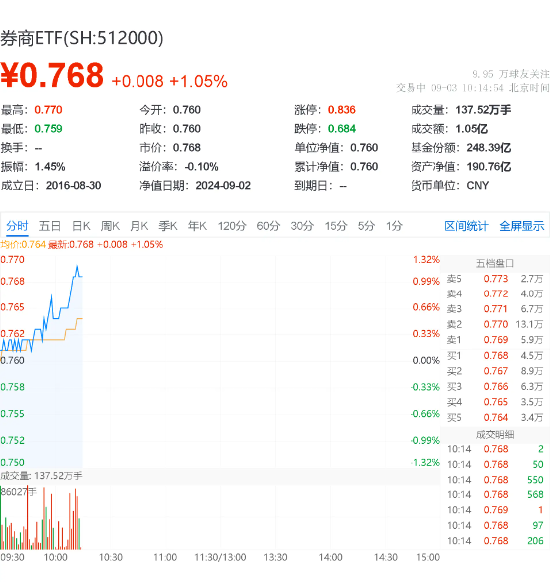
Task: Switch to the 五日 chart tab
Action: coord(50,226)
